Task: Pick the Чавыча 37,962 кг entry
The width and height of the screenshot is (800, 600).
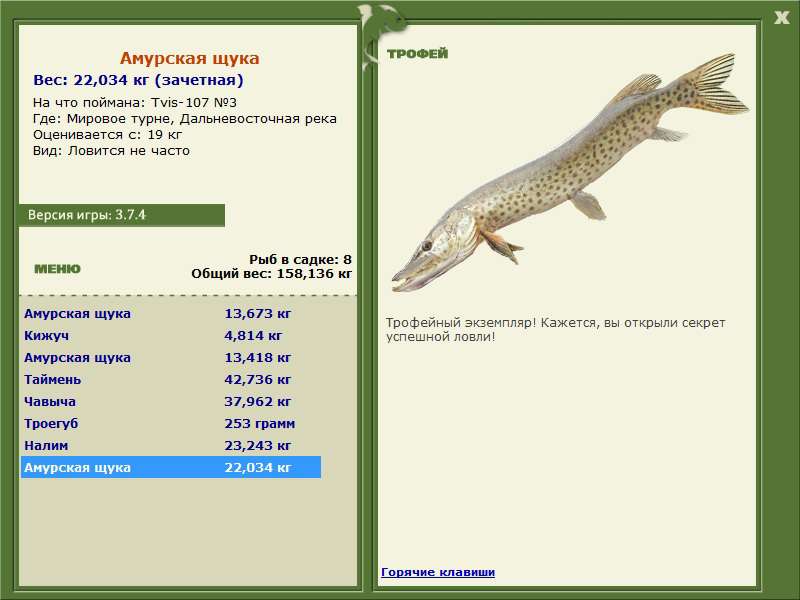Action: coord(170,402)
